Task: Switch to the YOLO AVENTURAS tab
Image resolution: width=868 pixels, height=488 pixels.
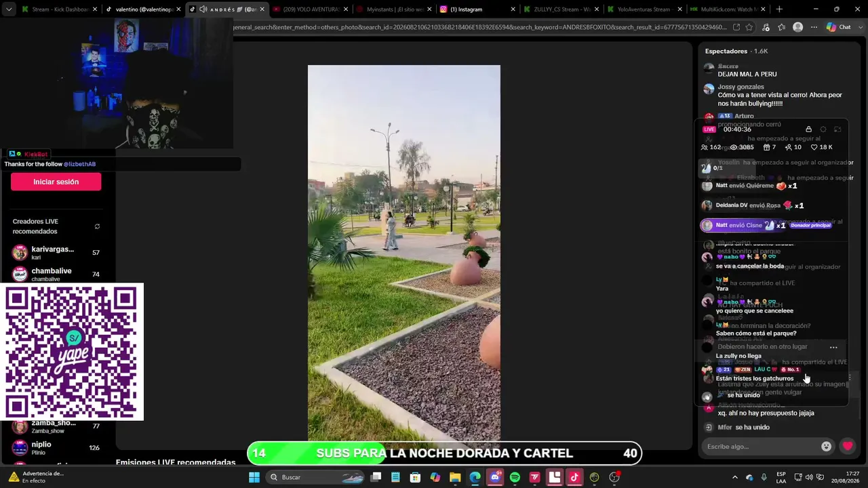Action: click(x=309, y=9)
